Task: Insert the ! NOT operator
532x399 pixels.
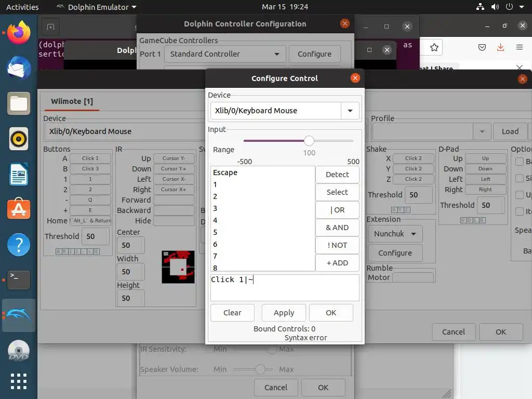Action: click(337, 245)
